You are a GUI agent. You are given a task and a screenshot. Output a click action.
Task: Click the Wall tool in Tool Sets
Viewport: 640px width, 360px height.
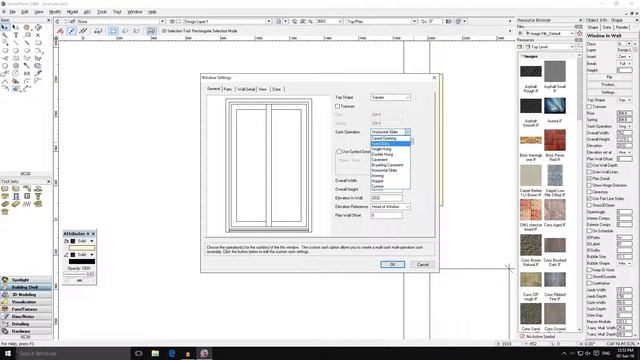pyautogui.click(x=5, y=189)
